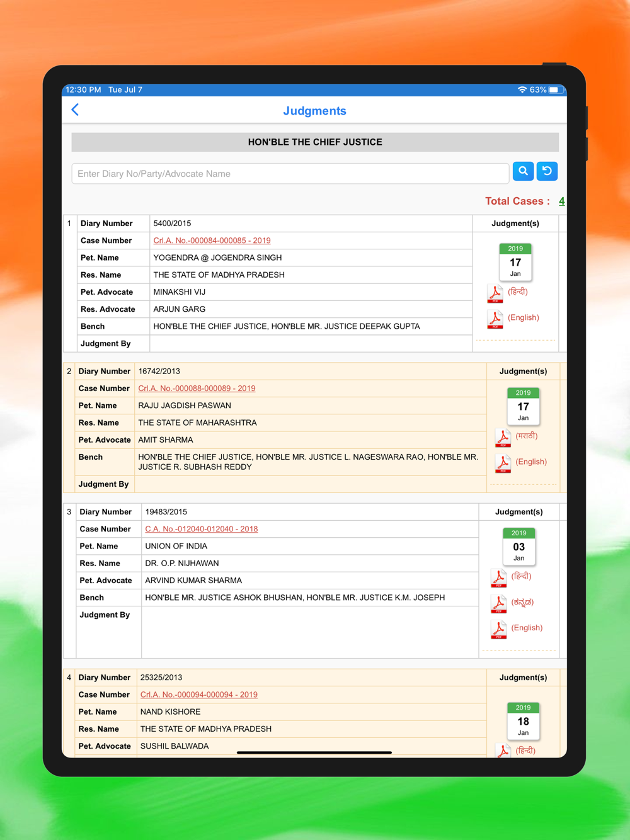Click the blue magnifier search button
The width and height of the screenshot is (630, 840).
523,171
